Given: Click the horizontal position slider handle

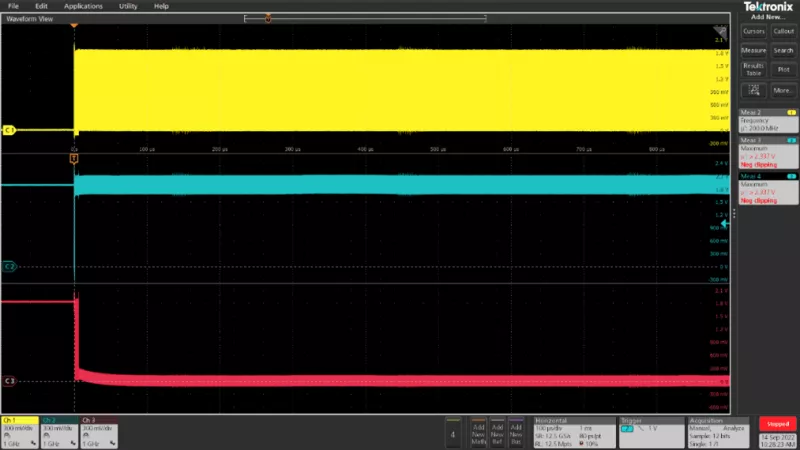Looking at the screenshot, I should [x=267, y=17].
